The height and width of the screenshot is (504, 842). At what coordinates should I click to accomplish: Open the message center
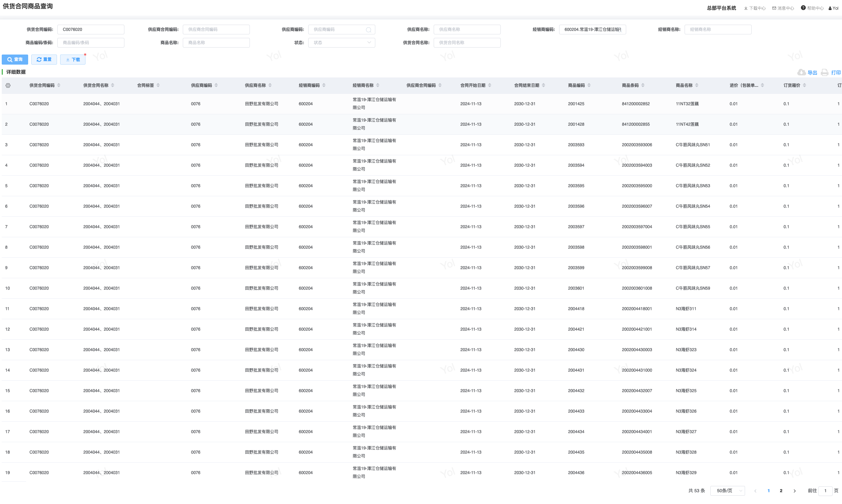click(x=783, y=8)
